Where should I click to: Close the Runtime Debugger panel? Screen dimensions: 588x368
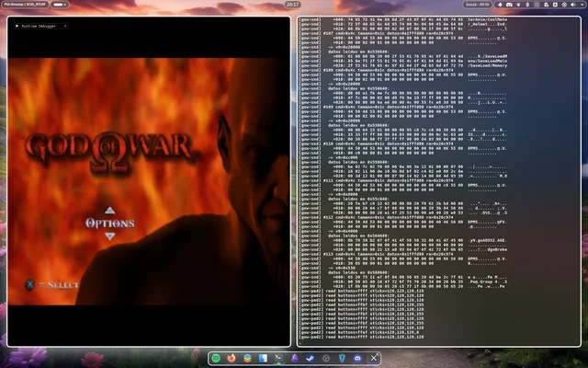pyautogui.click(x=65, y=26)
